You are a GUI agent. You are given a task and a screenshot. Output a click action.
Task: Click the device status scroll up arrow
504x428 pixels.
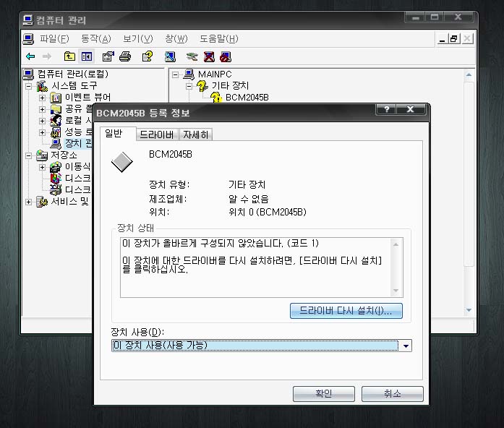(396, 244)
